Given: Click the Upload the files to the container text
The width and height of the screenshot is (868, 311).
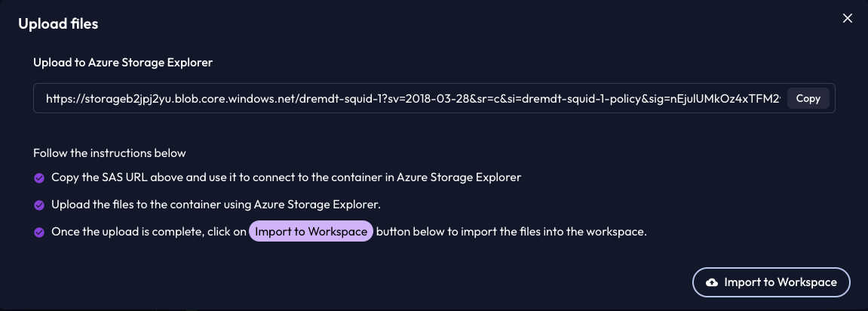Looking at the screenshot, I should click(216, 205).
